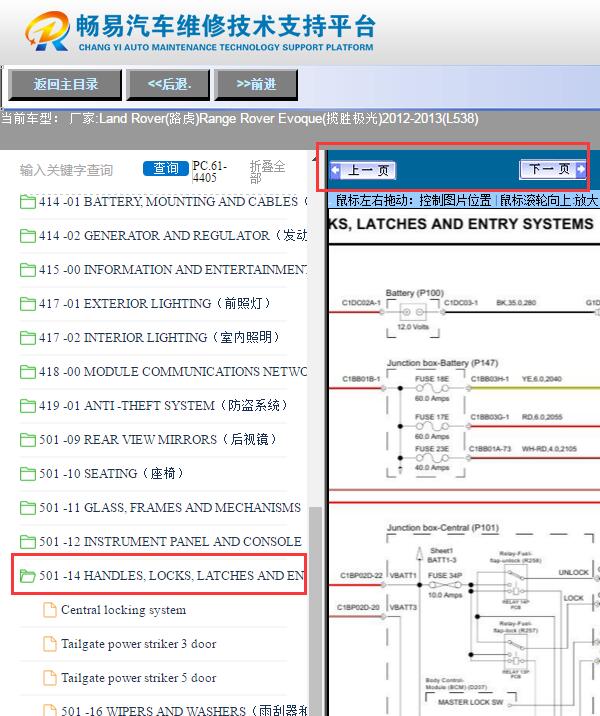Open Tailgate power striker 5 door

138,678
